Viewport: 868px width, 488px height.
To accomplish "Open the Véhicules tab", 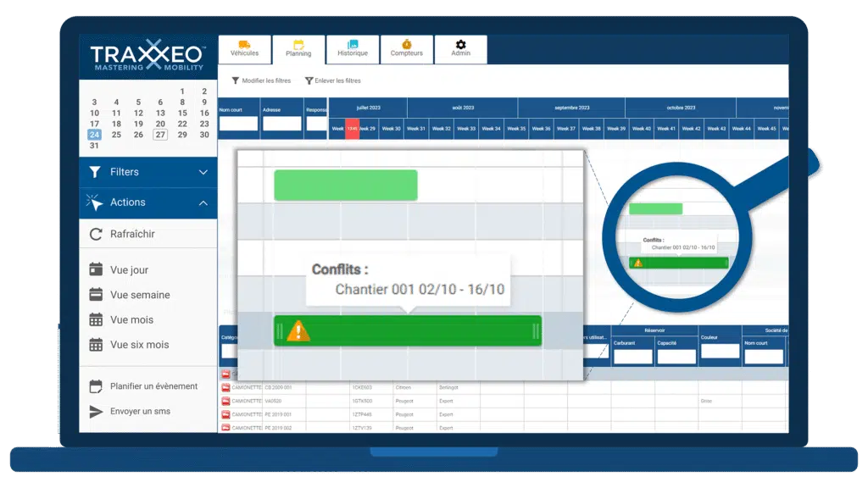I will pos(244,49).
